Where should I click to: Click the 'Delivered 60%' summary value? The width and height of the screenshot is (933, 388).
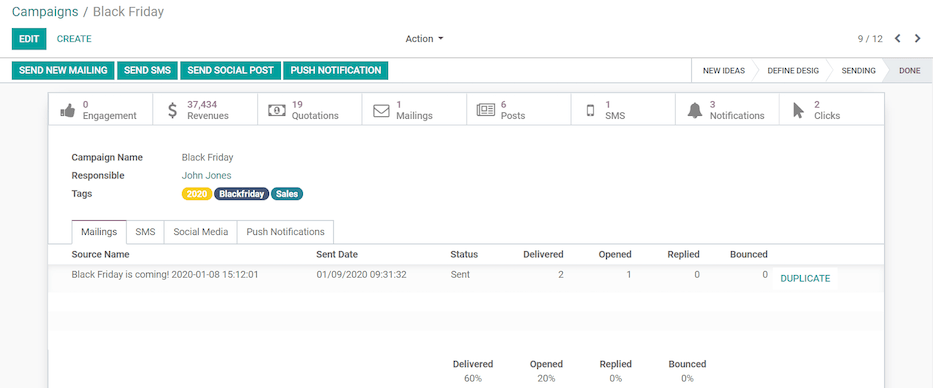point(473,378)
